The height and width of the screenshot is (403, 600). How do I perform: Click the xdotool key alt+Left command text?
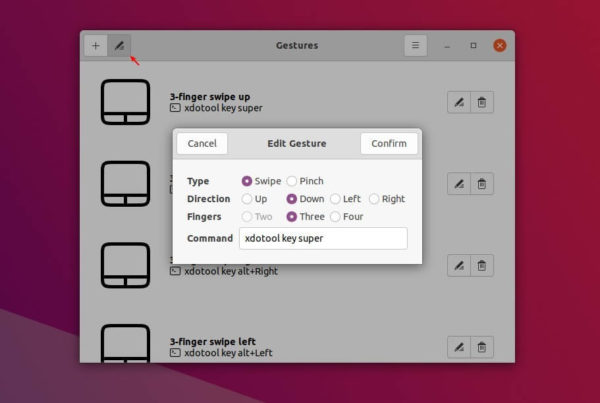[x=228, y=352]
